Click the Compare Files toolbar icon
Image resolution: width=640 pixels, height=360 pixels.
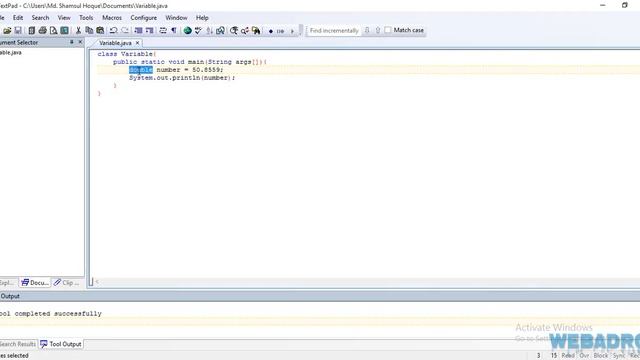coord(220,31)
